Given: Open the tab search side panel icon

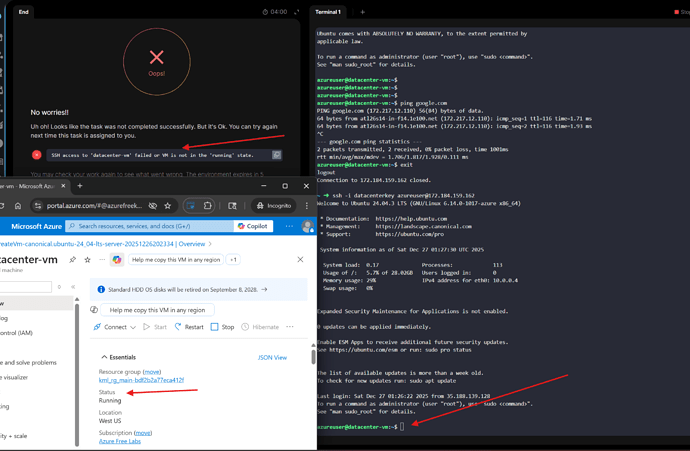Looking at the screenshot, I should [x=232, y=205].
